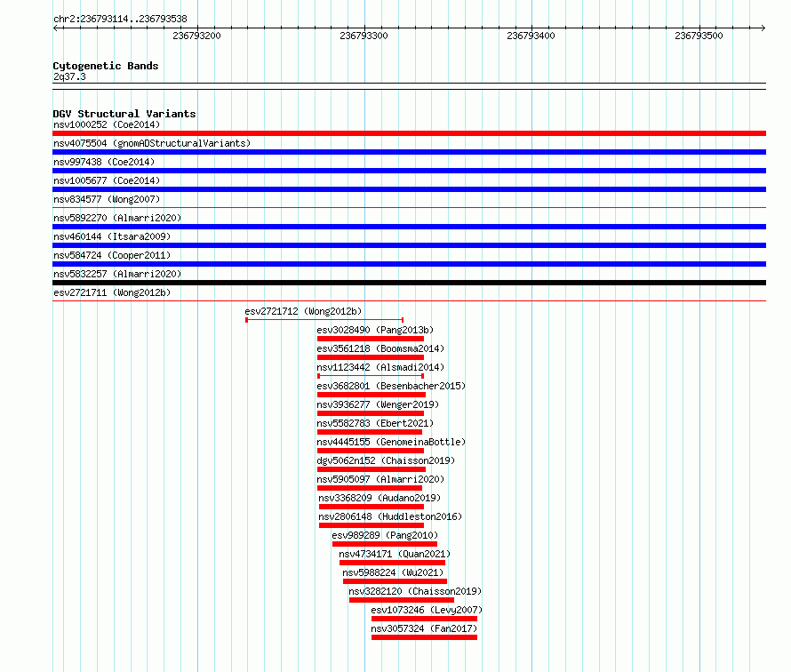The width and height of the screenshot is (791, 672).
Task: Open nsv1123442 (Alsmadi2014) label
Action: pyautogui.click(x=380, y=367)
